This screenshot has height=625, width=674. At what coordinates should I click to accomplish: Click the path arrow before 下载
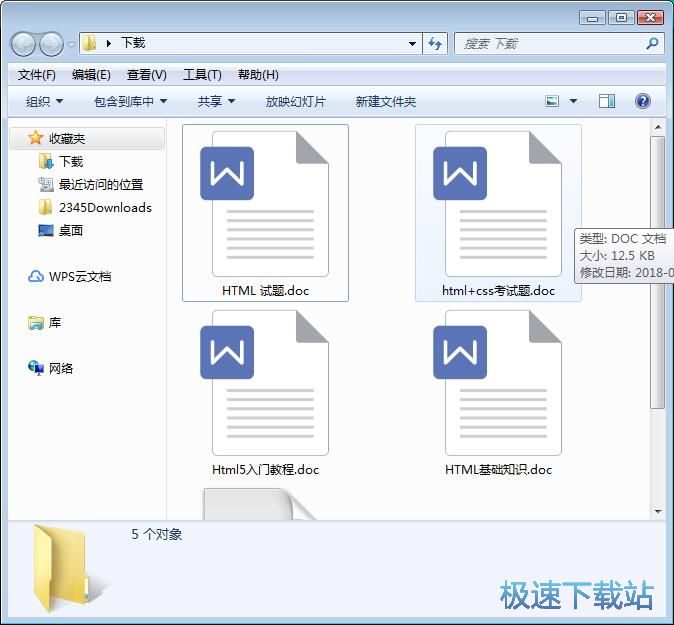(109, 43)
